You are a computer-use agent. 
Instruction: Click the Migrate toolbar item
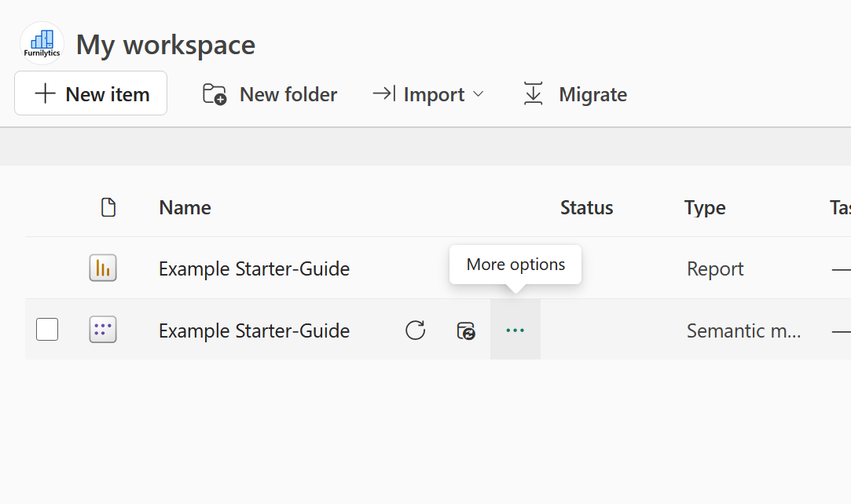tap(593, 93)
